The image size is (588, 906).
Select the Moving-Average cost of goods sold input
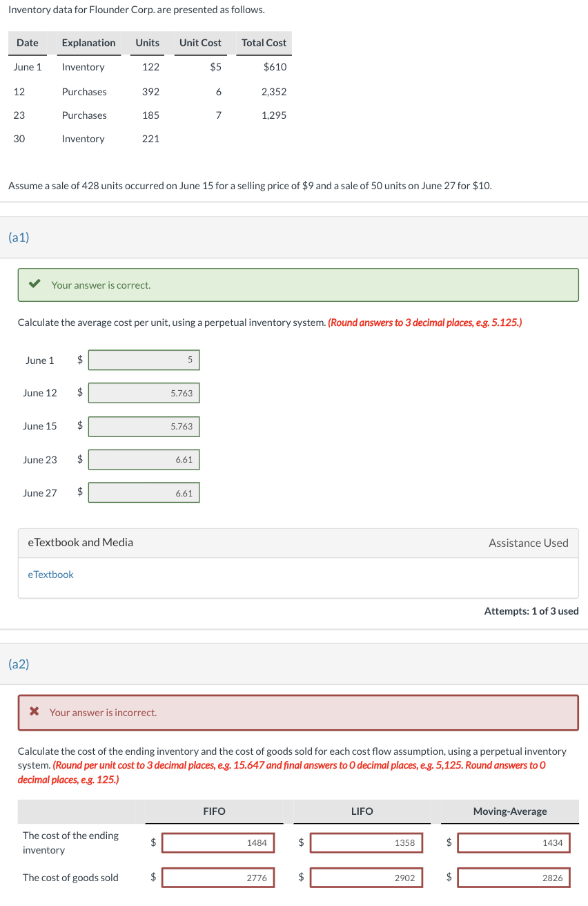pyautogui.click(x=512, y=877)
